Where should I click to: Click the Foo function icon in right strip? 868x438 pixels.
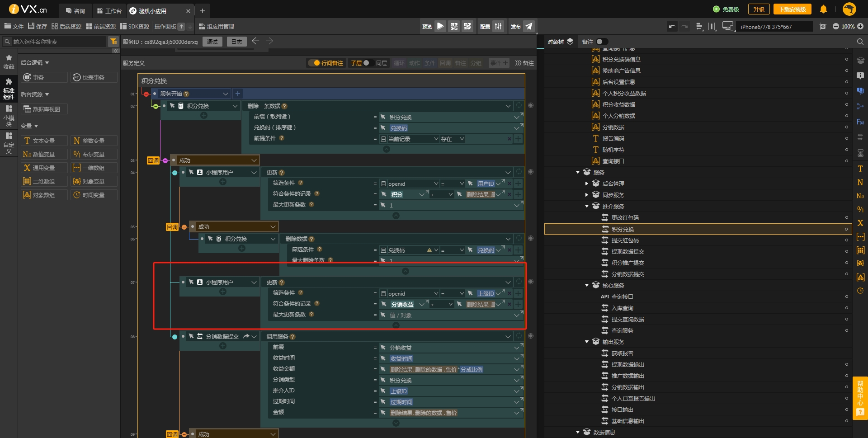[860, 122]
